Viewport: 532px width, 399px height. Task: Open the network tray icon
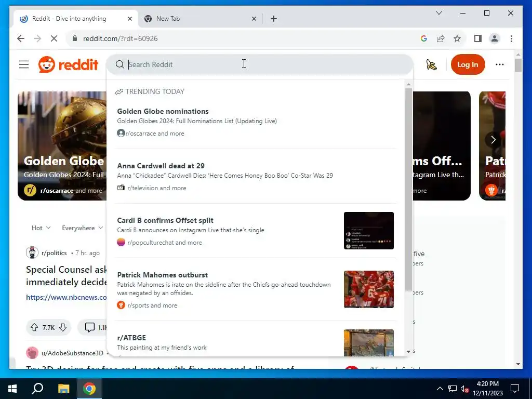[453, 389]
